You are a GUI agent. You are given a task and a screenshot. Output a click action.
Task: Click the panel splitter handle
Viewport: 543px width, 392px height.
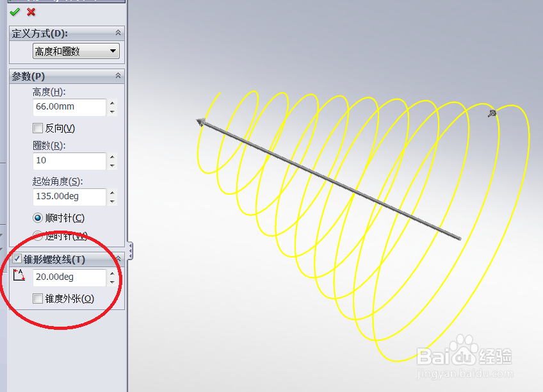point(130,250)
